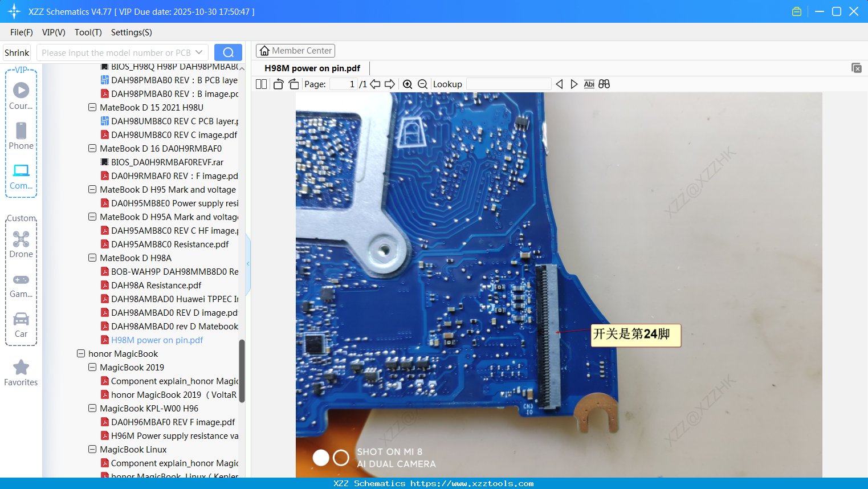Screen dimensions: 868x489
Task: Open the Courses section in the sidebar
Action: 21,96
